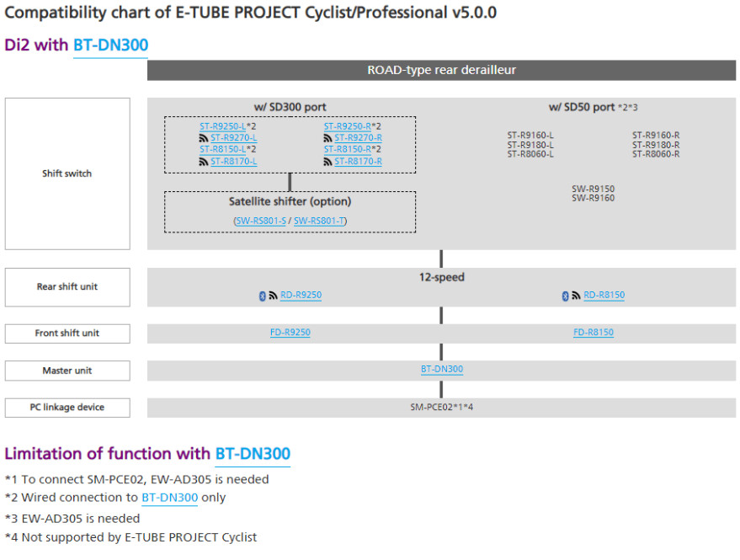Open the SW-RS801-T satellite shifter link
The height and width of the screenshot is (560, 740).
pyautogui.click(x=319, y=221)
